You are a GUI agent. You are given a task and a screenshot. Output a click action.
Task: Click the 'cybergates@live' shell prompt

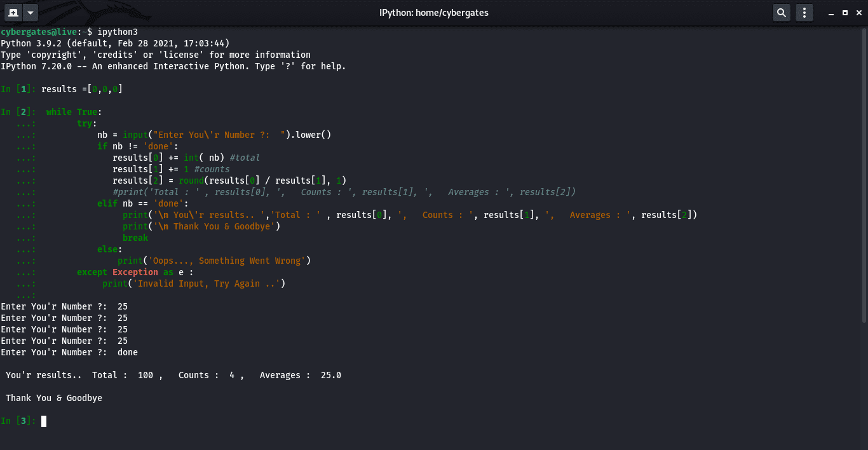(x=39, y=32)
